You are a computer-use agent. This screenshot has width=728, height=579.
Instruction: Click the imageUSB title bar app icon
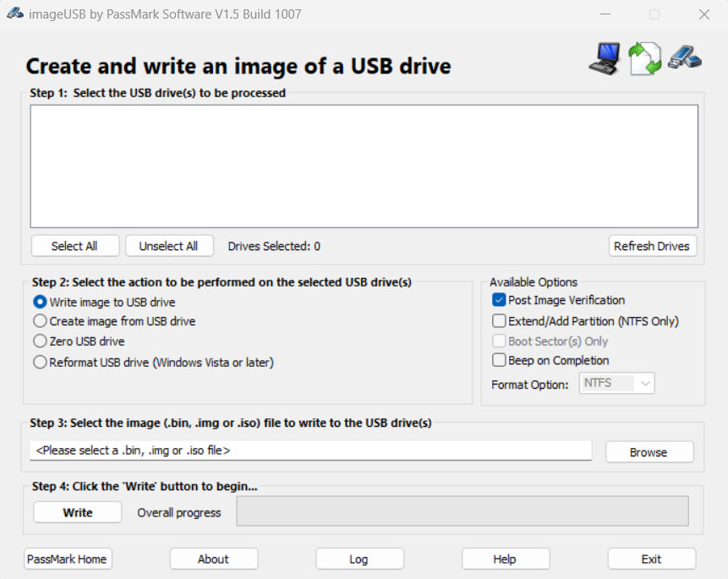click(14, 14)
